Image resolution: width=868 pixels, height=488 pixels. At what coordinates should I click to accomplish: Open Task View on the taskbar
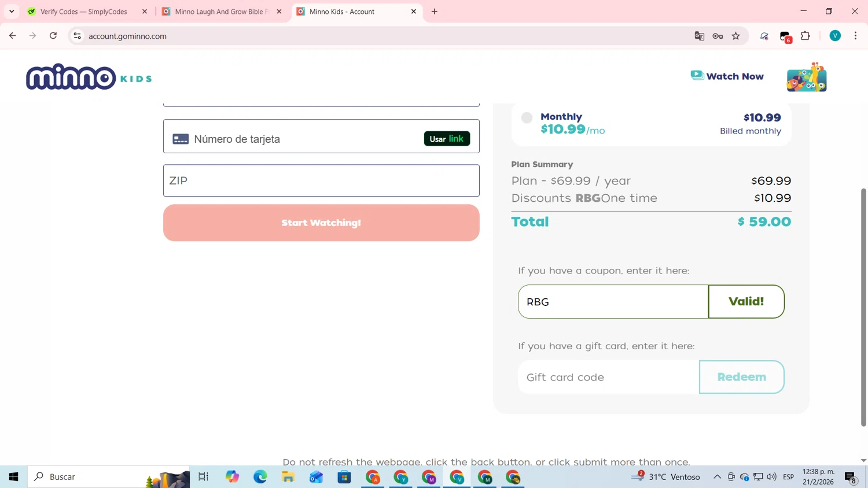[x=203, y=477]
